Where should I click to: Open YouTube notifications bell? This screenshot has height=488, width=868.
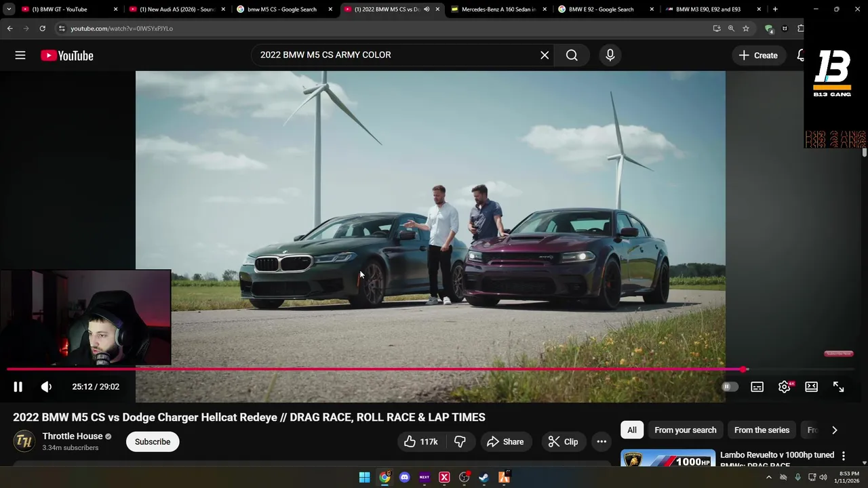tap(801, 56)
